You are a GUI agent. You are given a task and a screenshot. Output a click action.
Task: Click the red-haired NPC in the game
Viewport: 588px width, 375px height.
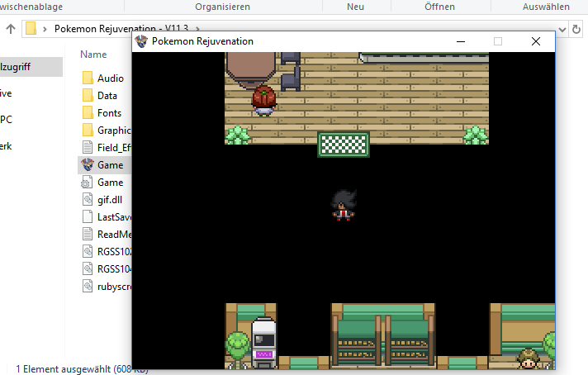264,101
